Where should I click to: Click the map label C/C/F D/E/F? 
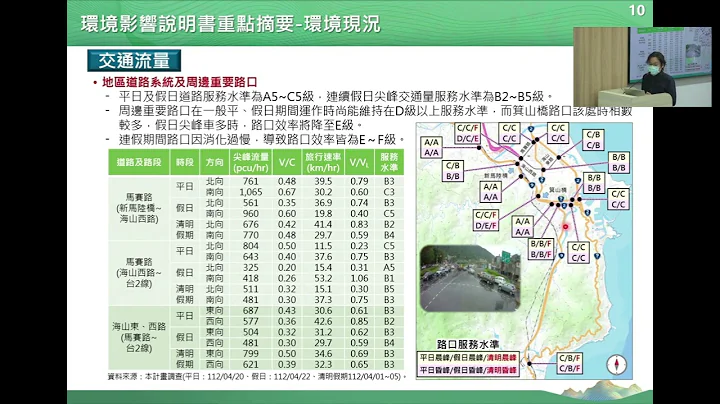[486, 220]
